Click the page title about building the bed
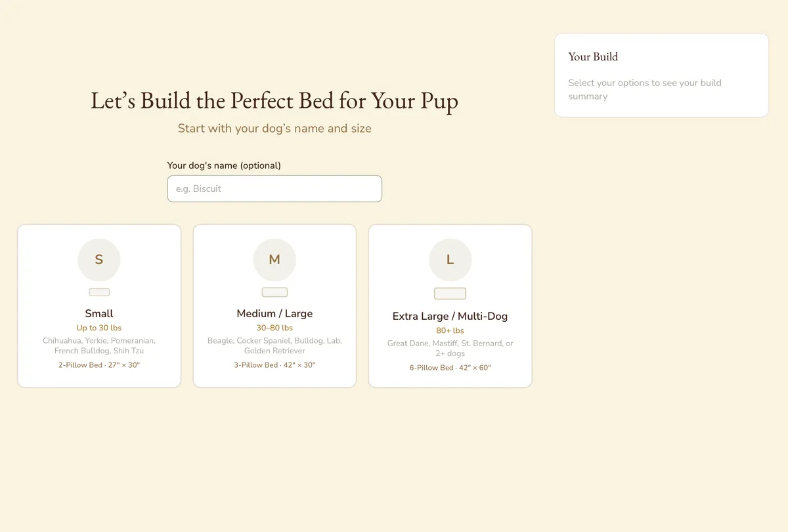 coord(274,100)
